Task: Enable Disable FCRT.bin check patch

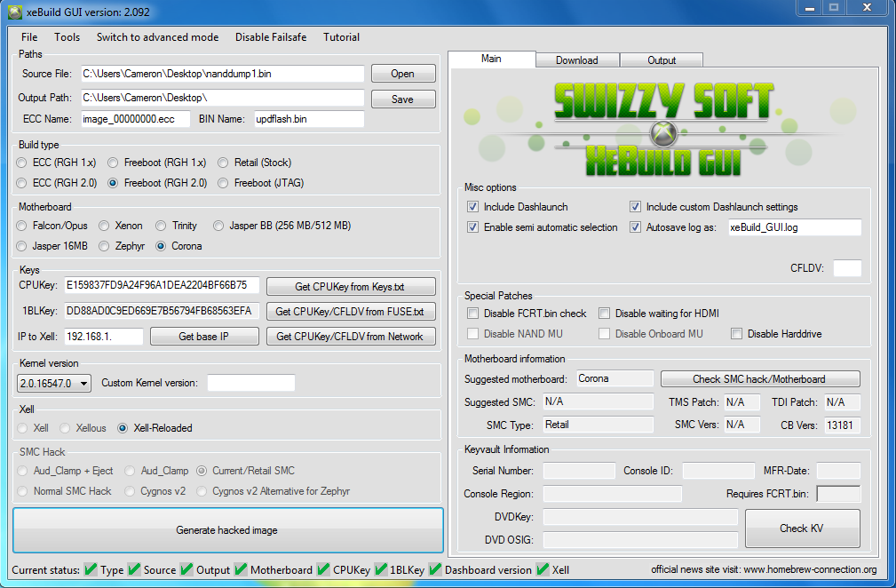Action: pyautogui.click(x=472, y=314)
